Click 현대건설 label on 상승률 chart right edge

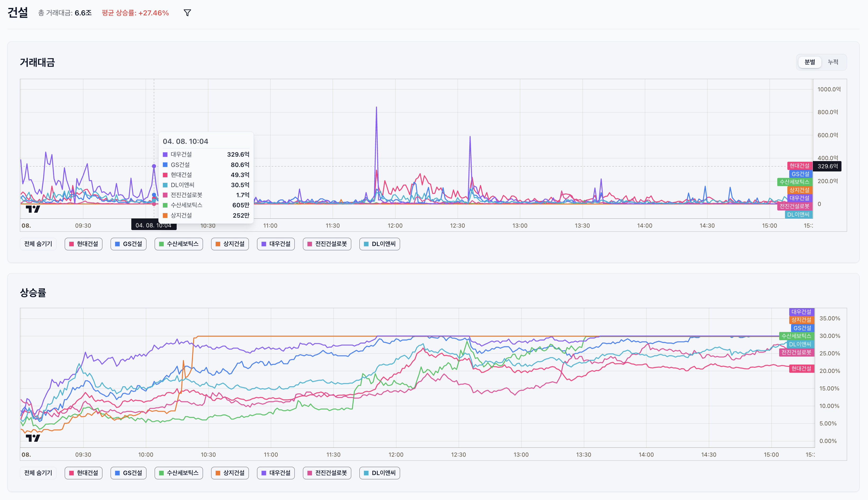point(801,368)
